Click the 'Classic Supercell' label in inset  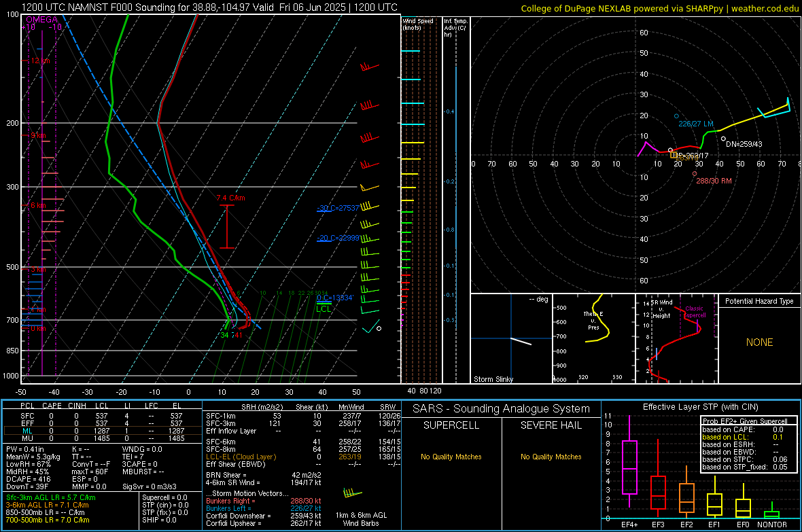(695, 312)
